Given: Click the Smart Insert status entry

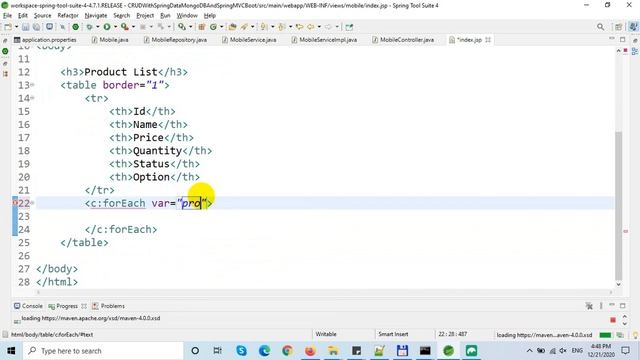Looking at the screenshot, I should point(393,334).
